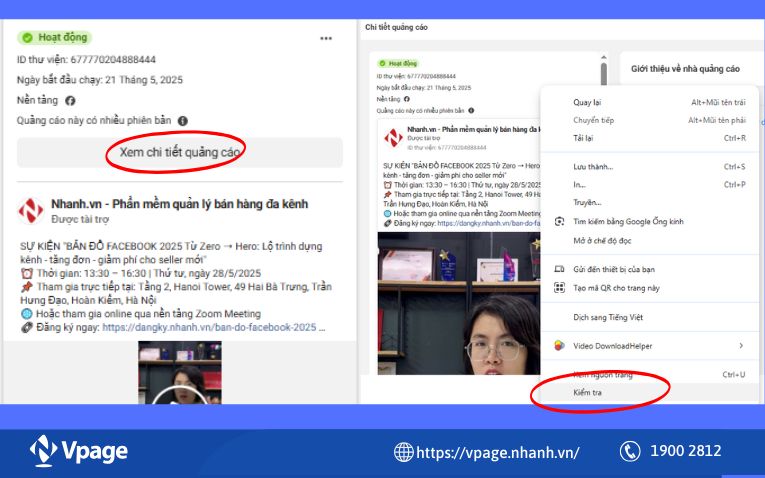Click the phone icon beside 1900 2812
The width and height of the screenshot is (765, 478).
click(630, 451)
